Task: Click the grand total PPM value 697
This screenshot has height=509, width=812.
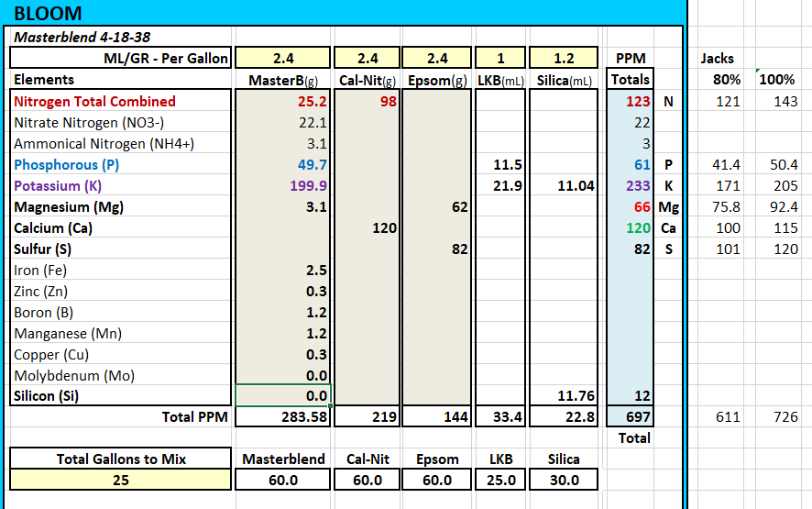Action: tap(638, 416)
